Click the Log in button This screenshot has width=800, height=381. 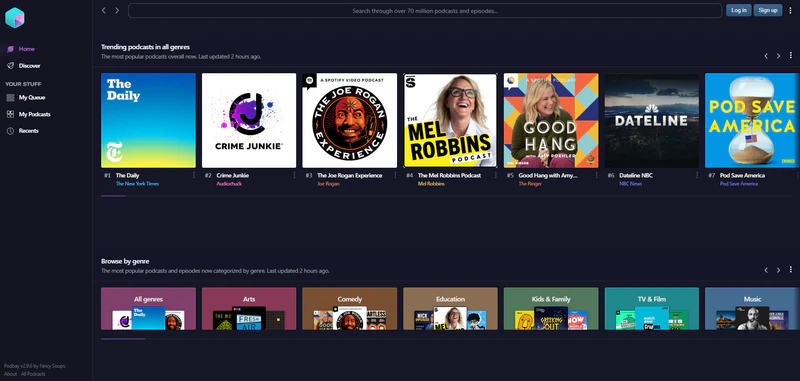coord(738,10)
